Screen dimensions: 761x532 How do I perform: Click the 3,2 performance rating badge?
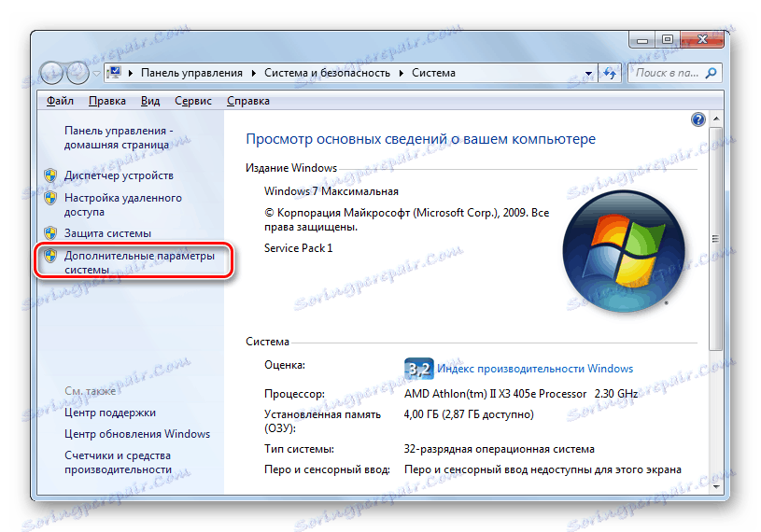coord(418,369)
